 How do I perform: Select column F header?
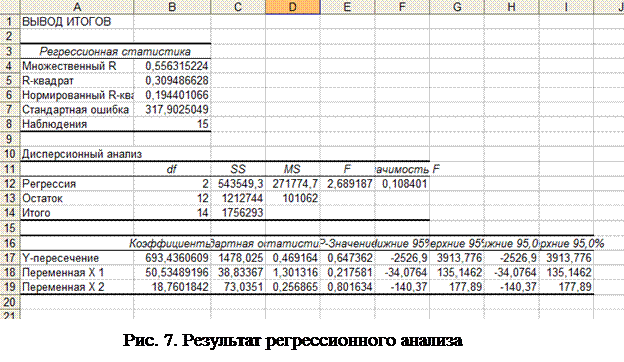402,7
